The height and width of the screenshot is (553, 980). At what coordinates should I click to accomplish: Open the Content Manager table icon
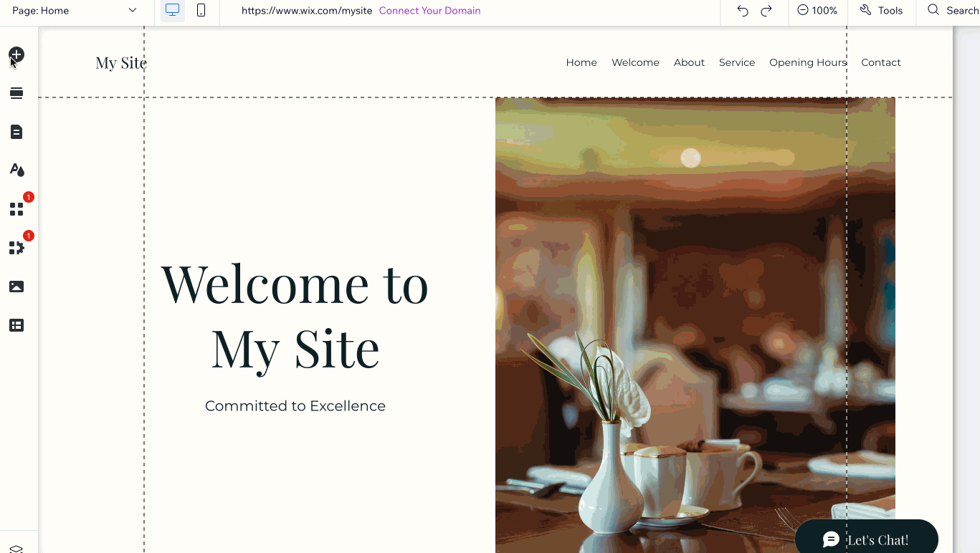pos(16,325)
